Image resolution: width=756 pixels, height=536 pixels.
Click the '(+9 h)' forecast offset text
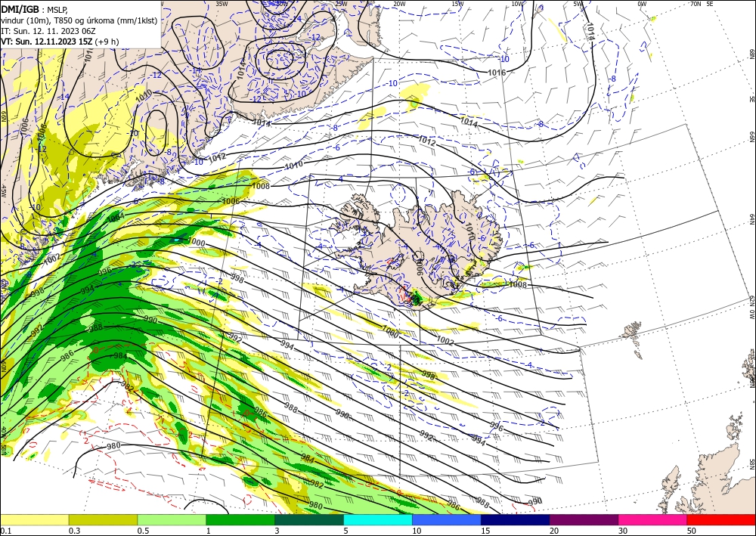[107, 42]
